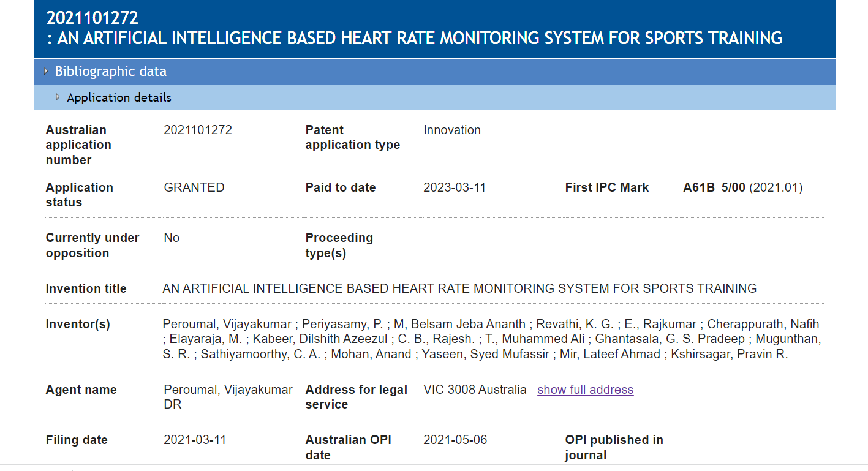Screen dimensions: 868x471
Task: Click the A61B 5/00 IPC mark
Action: click(x=714, y=187)
